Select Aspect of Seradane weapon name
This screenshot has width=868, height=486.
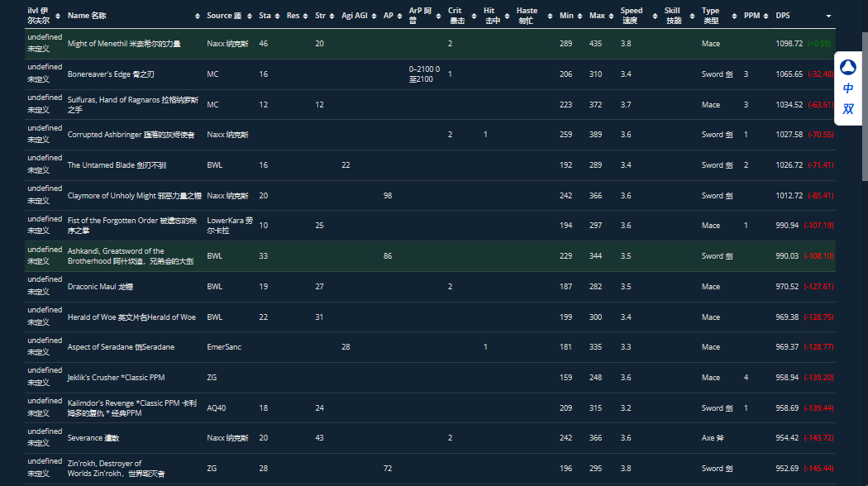coord(121,347)
